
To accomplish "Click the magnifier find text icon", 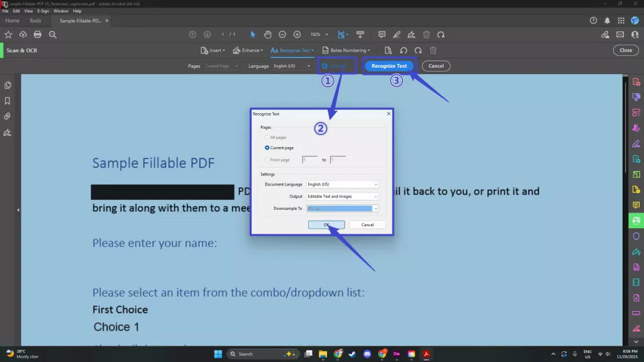I will (x=53, y=35).
